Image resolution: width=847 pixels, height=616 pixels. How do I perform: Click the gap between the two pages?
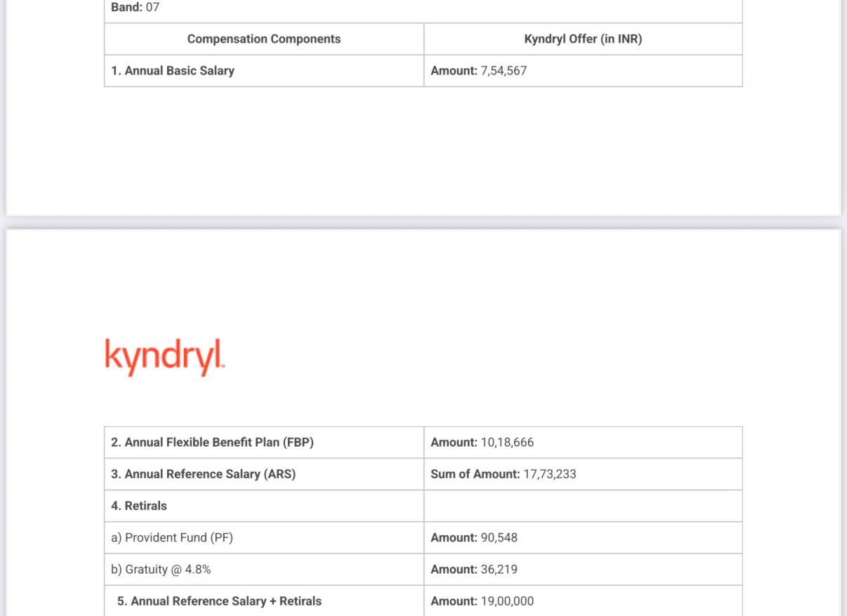pyautogui.click(x=423, y=222)
